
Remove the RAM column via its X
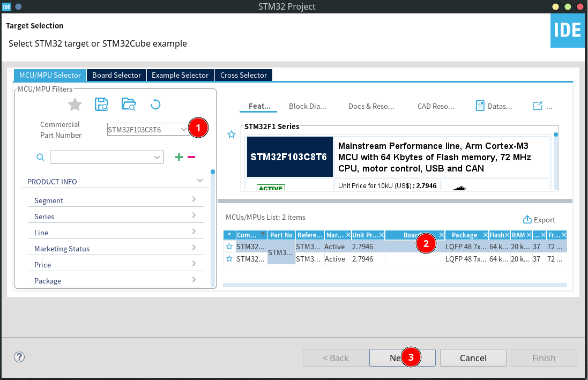pyautogui.click(x=529, y=235)
